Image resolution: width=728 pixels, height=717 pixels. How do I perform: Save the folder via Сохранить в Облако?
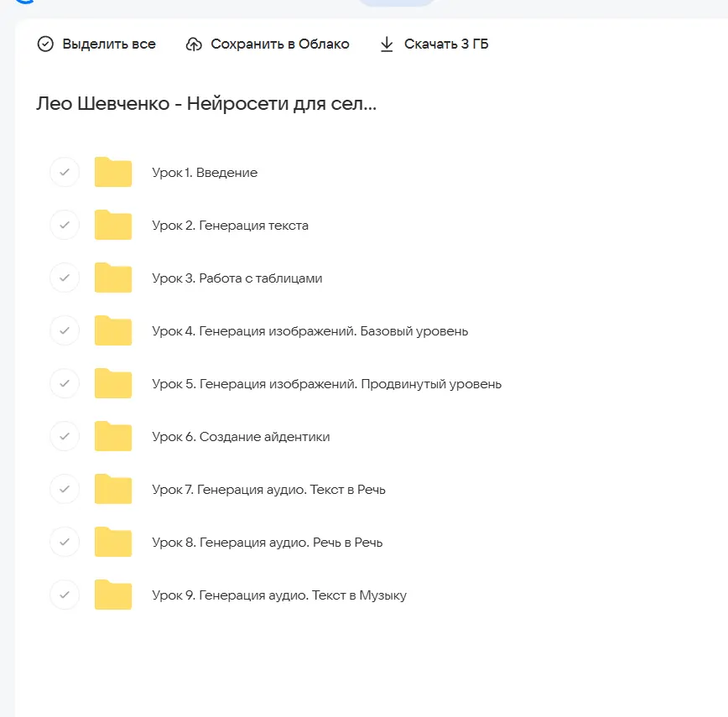coord(279,44)
